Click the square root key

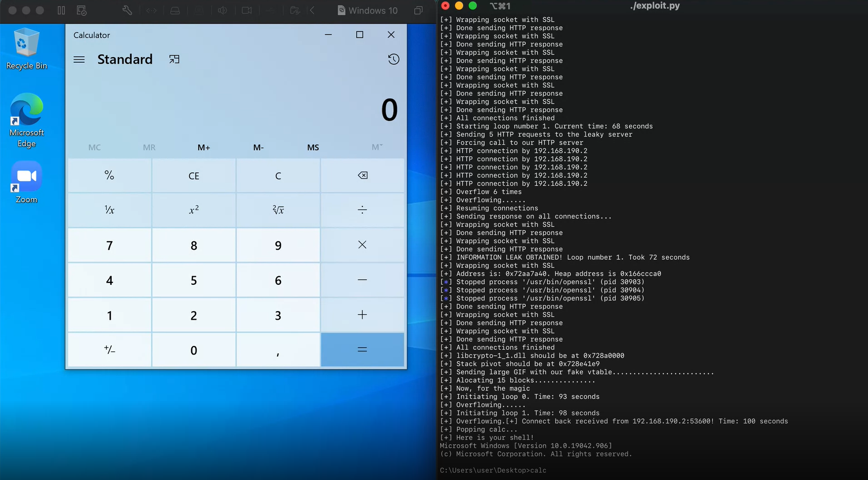tap(278, 210)
